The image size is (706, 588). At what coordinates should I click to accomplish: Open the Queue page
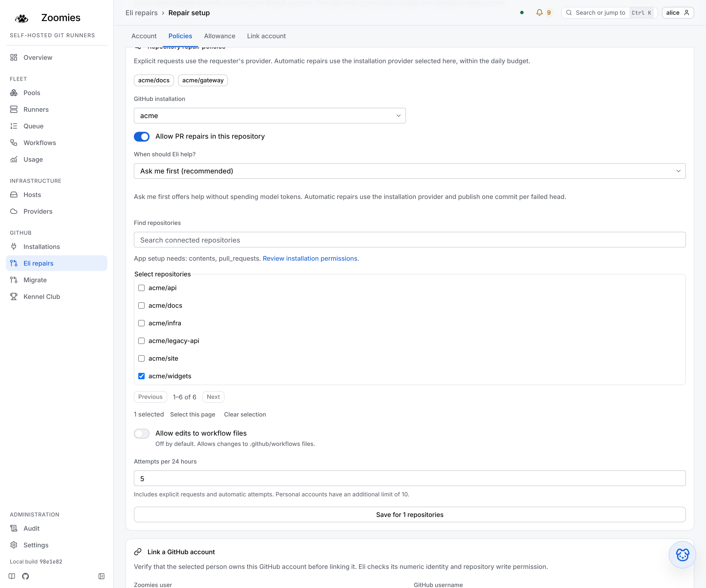click(56, 126)
